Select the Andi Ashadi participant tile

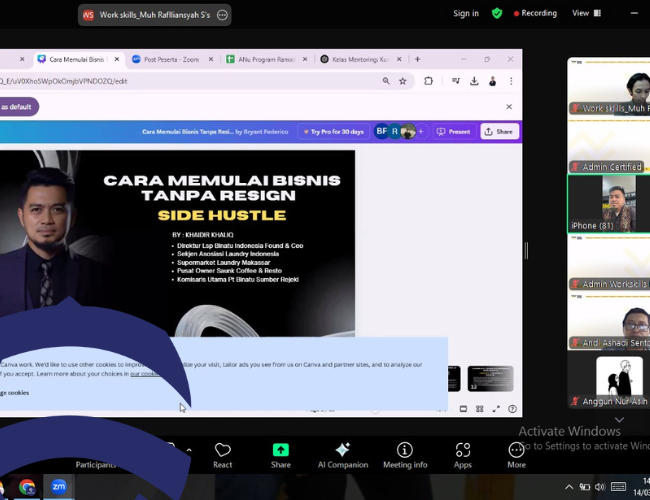click(609, 322)
